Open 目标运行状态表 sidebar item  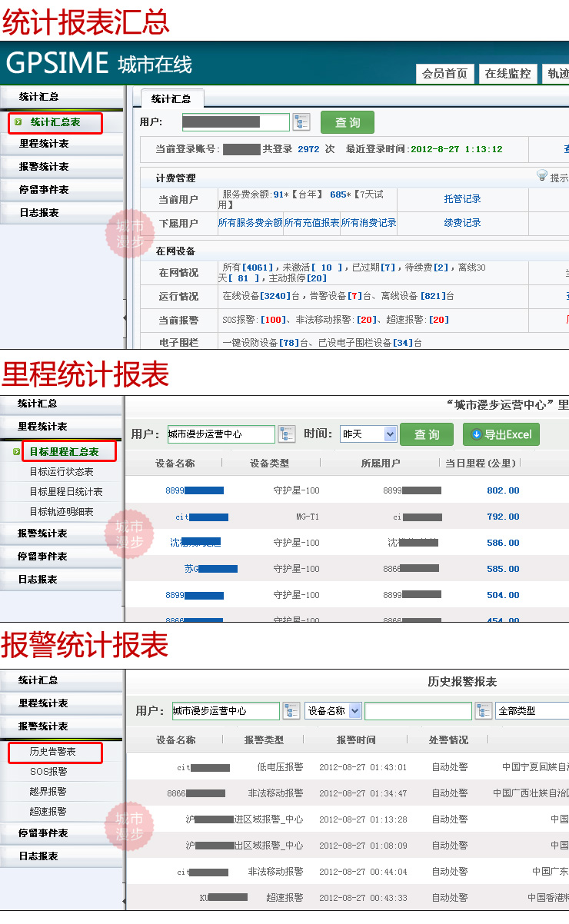62,472
